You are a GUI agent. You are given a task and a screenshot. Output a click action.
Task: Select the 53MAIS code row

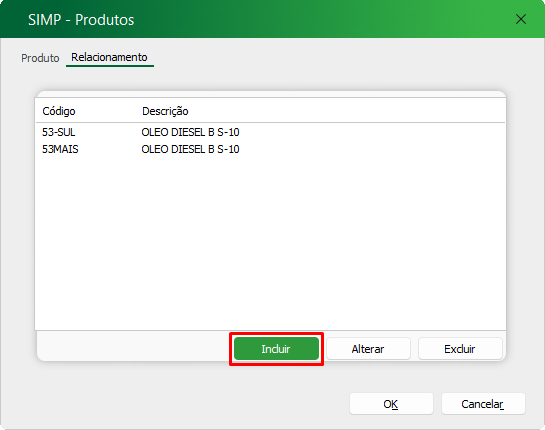(x=270, y=149)
